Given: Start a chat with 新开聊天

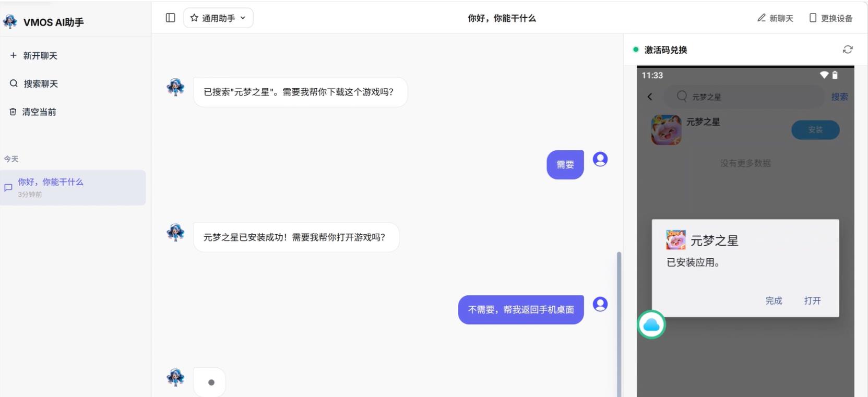Looking at the screenshot, I should 34,56.
